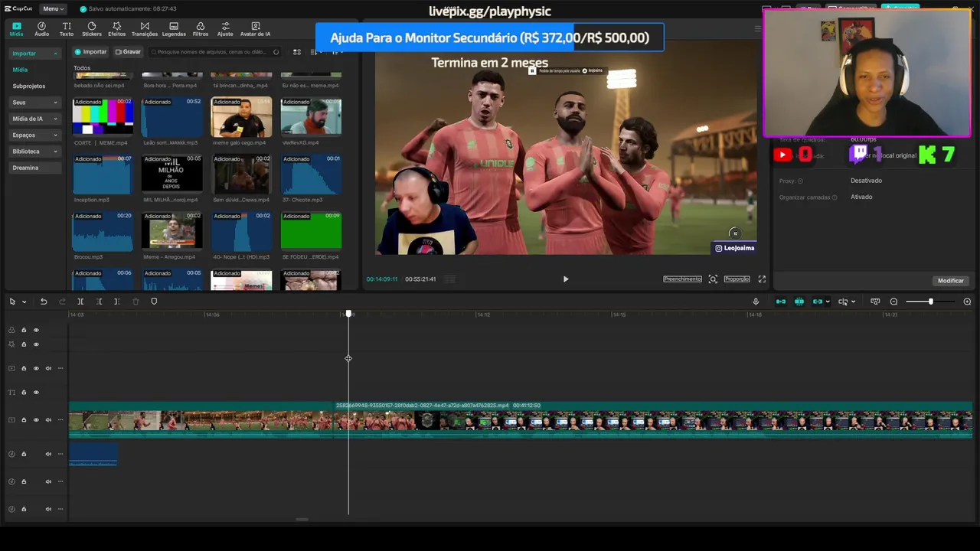Select the SE FODEU green screen clip thumbnail

click(311, 231)
